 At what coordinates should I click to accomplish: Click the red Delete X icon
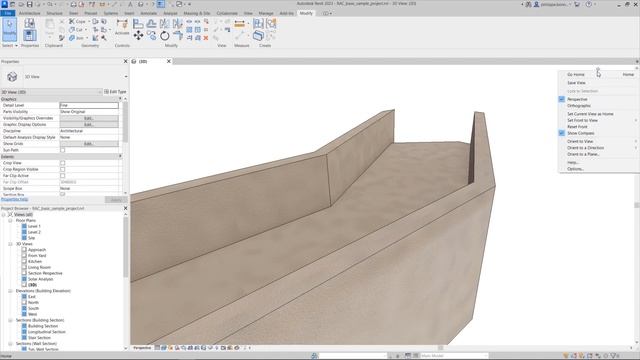[x=206, y=38]
